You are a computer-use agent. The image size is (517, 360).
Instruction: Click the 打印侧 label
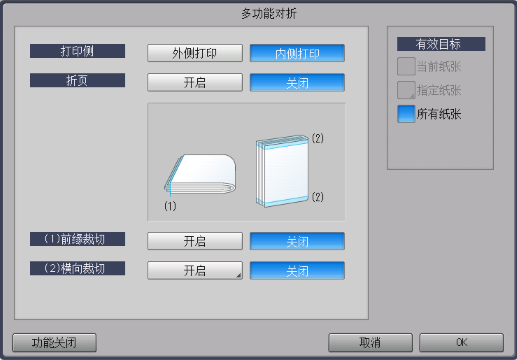[77, 51]
